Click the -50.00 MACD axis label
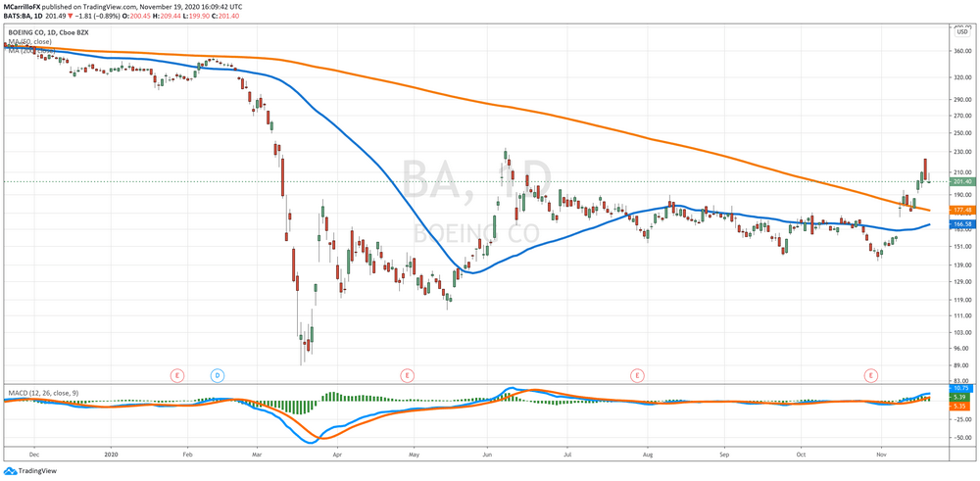The height and width of the screenshot is (481, 980). 962,438
